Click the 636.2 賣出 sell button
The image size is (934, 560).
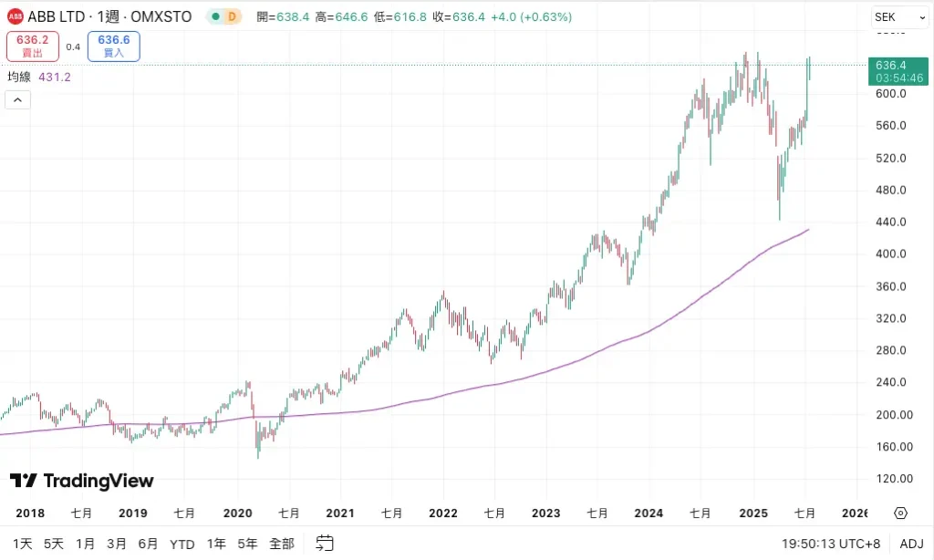point(33,47)
